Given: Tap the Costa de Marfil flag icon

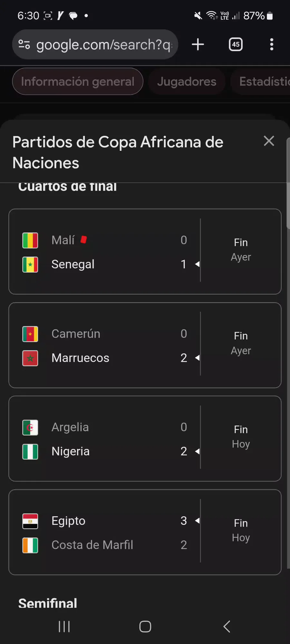Looking at the screenshot, I should tap(30, 545).
